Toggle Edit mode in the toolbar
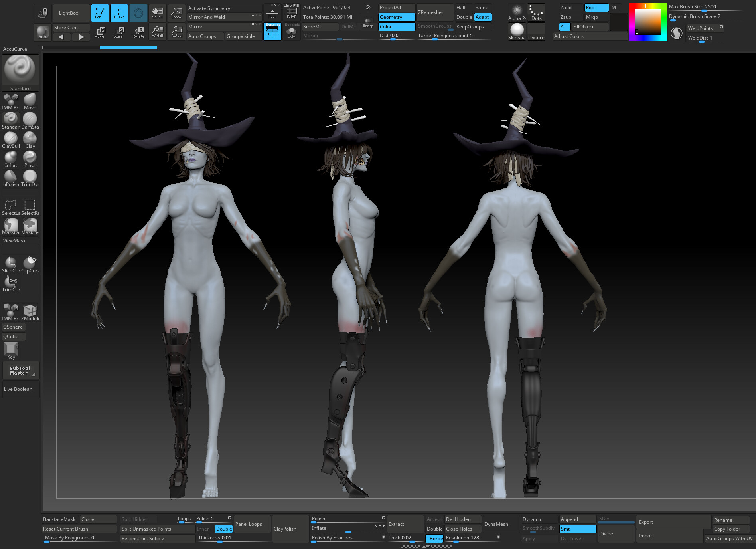This screenshot has width=756, height=549. point(99,12)
